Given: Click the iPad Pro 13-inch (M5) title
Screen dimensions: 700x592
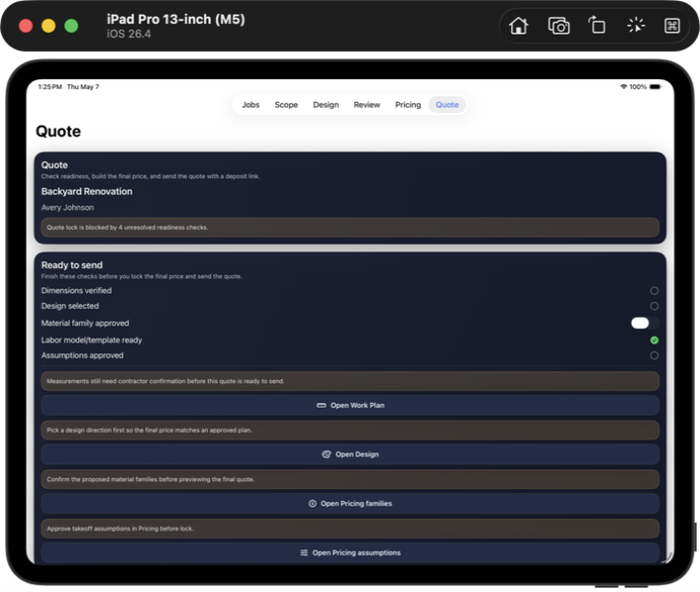Looking at the screenshot, I should [175, 19].
